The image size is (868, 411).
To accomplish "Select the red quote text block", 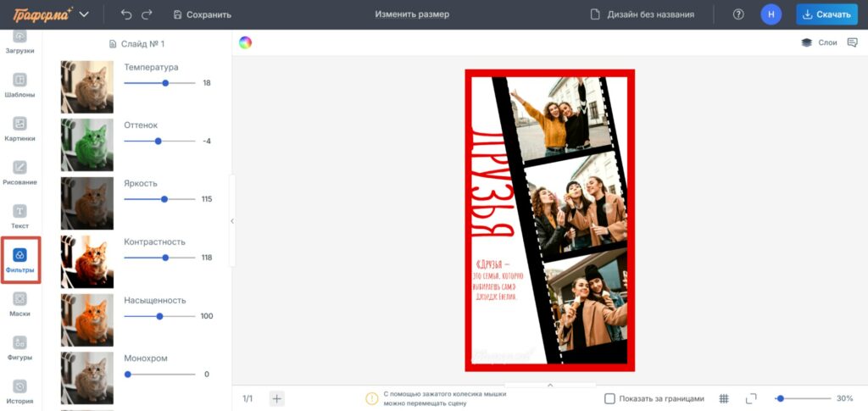I will tap(496, 280).
